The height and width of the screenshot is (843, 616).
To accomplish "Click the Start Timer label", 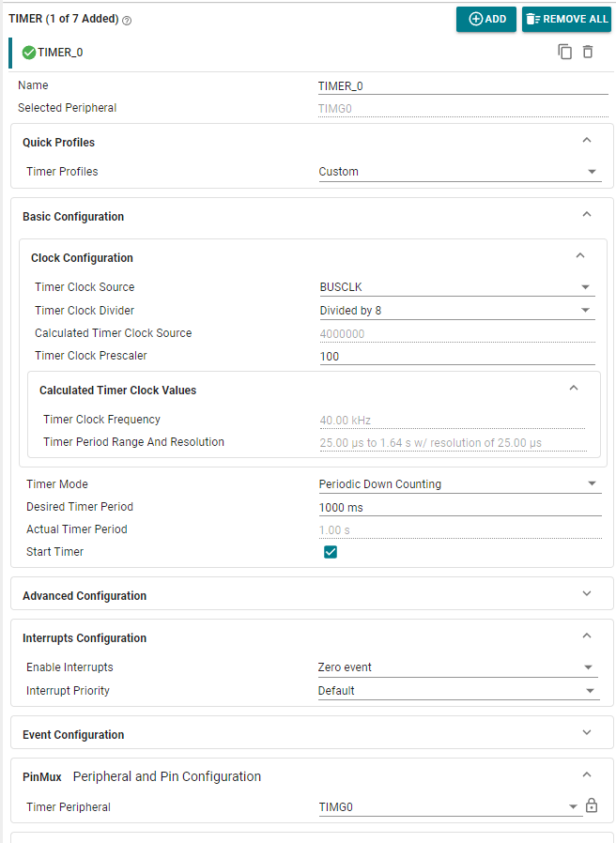I will pos(54,552).
